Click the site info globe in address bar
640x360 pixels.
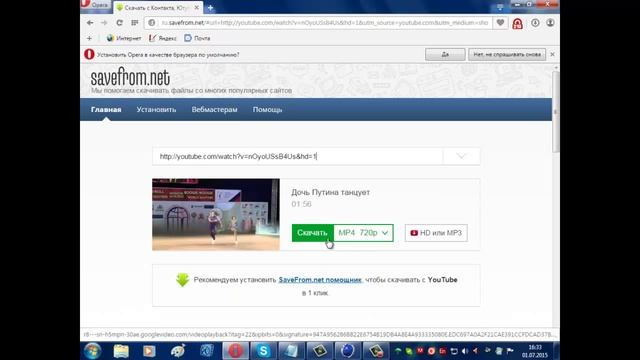[152, 23]
